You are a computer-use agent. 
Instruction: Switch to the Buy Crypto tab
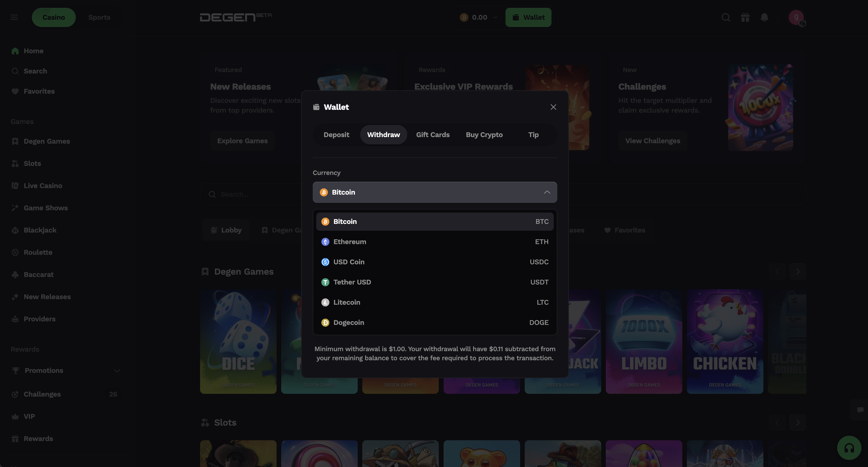tap(484, 135)
